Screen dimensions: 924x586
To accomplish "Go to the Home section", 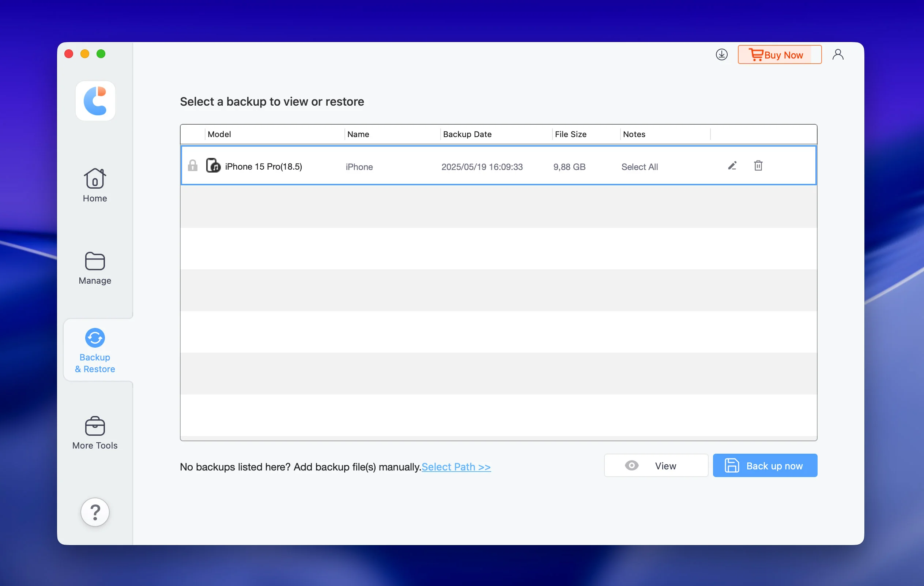I will pyautogui.click(x=95, y=186).
